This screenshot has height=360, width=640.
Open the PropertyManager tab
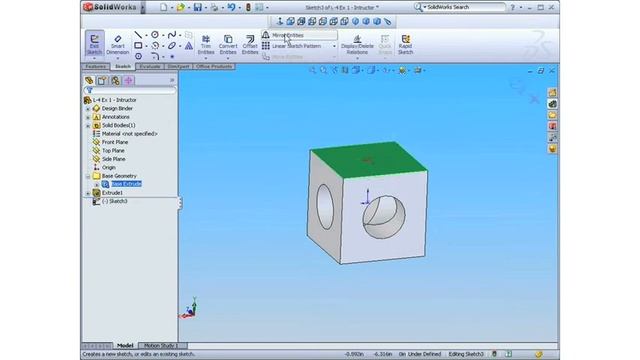(102, 80)
